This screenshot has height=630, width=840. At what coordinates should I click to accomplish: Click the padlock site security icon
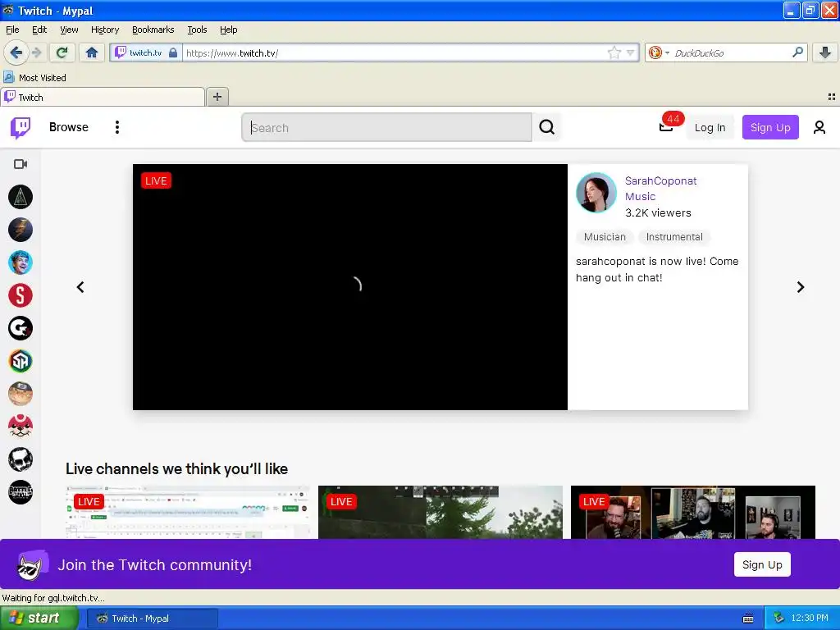[x=173, y=52]
